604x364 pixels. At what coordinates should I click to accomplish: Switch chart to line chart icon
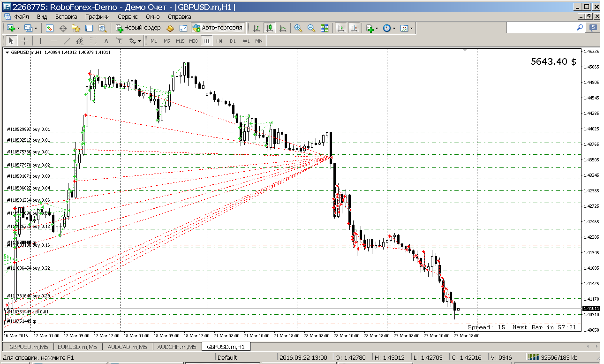click(x=283, y=28)
